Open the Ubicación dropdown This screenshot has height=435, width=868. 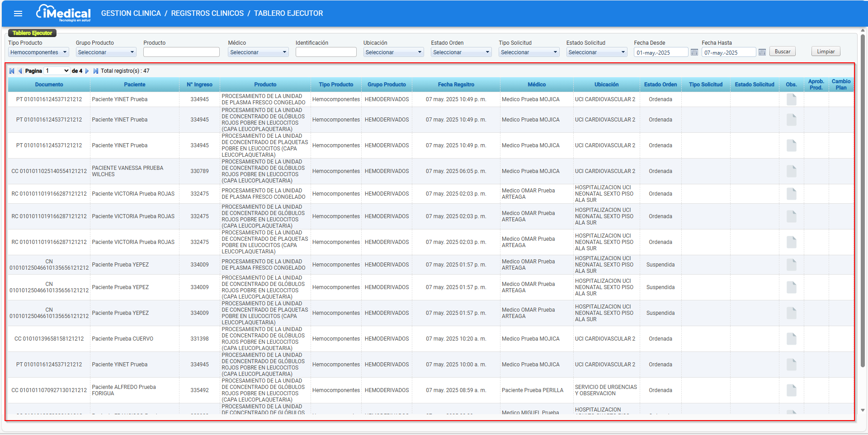click(x=393, y=52)
